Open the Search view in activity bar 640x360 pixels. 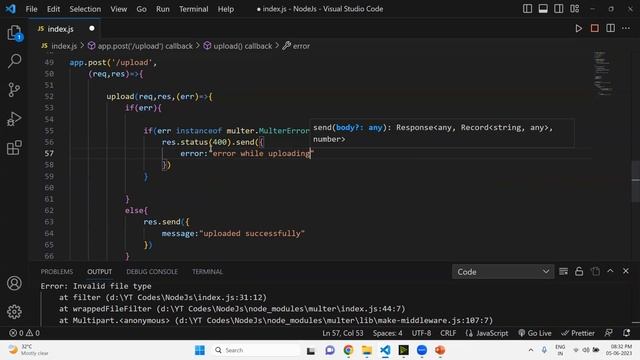14,61
